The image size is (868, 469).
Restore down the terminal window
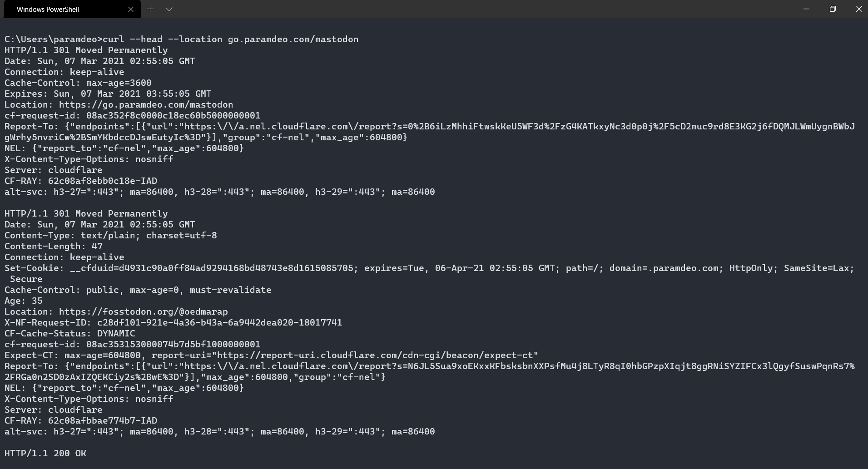(833, 9)
